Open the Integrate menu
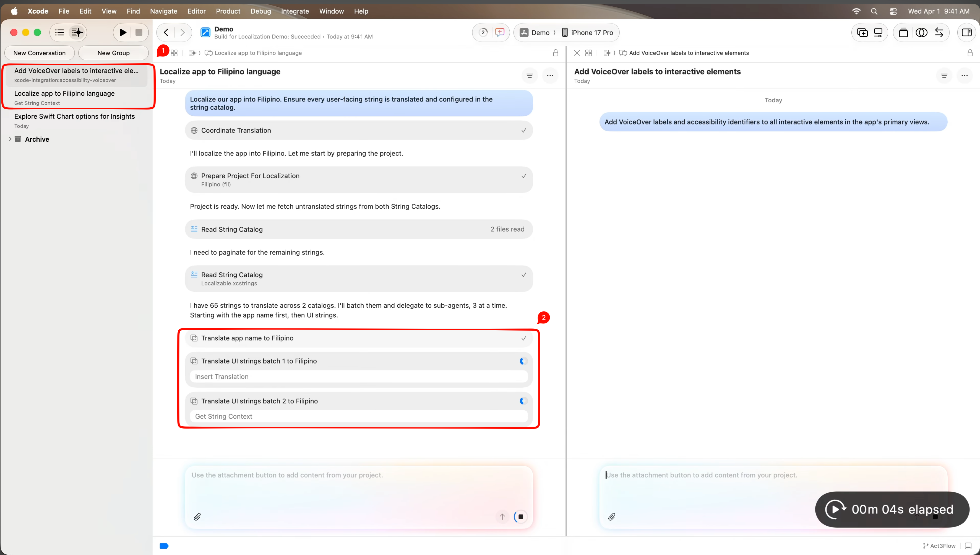The image size is (980, 555). (295, 11)
